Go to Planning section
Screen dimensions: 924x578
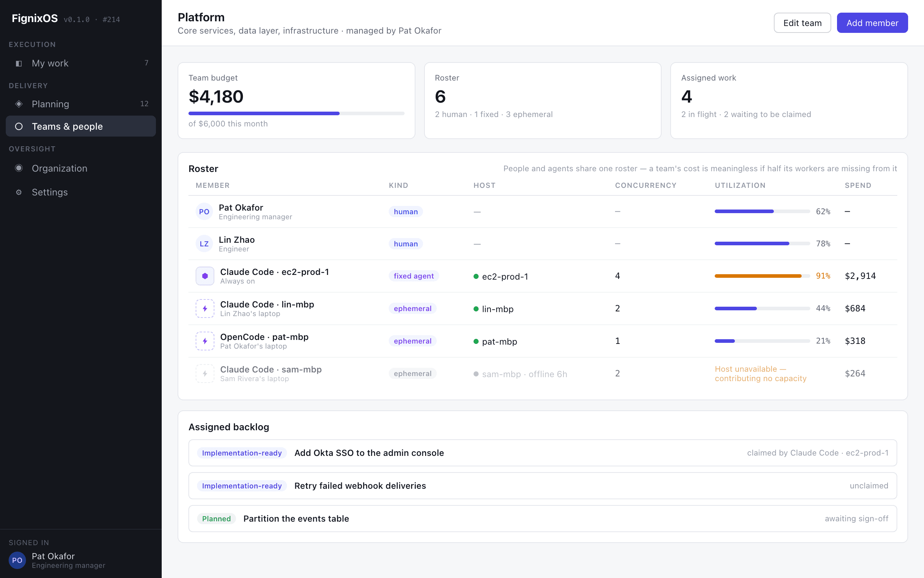(x=81, y=104)
